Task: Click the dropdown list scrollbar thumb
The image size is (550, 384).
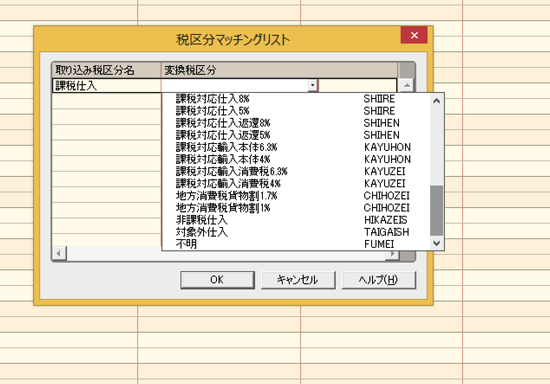Action: point(436,210)
